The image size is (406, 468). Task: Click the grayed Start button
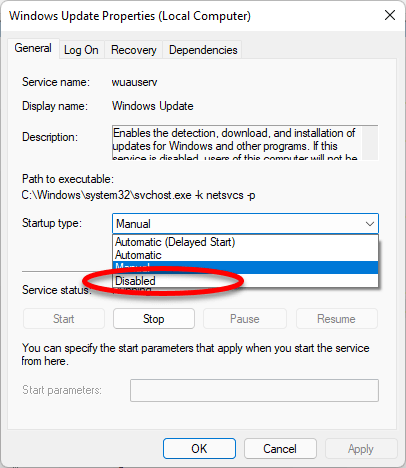tap(64, 319)
